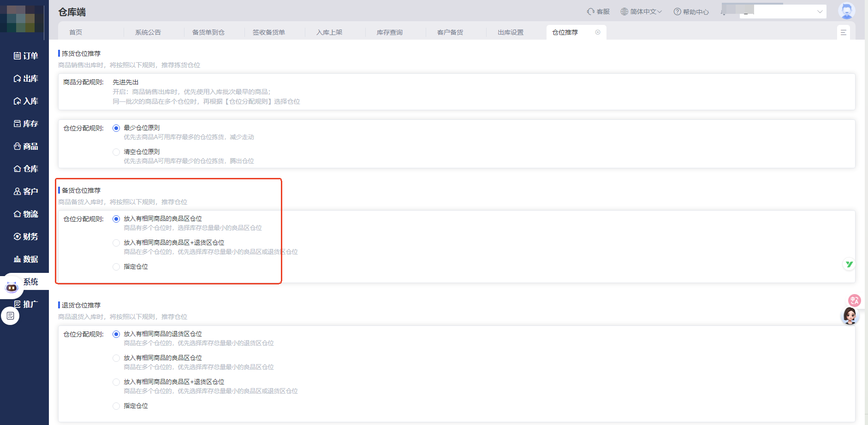Click the user avatar in top right

click(x=847, y=10)
